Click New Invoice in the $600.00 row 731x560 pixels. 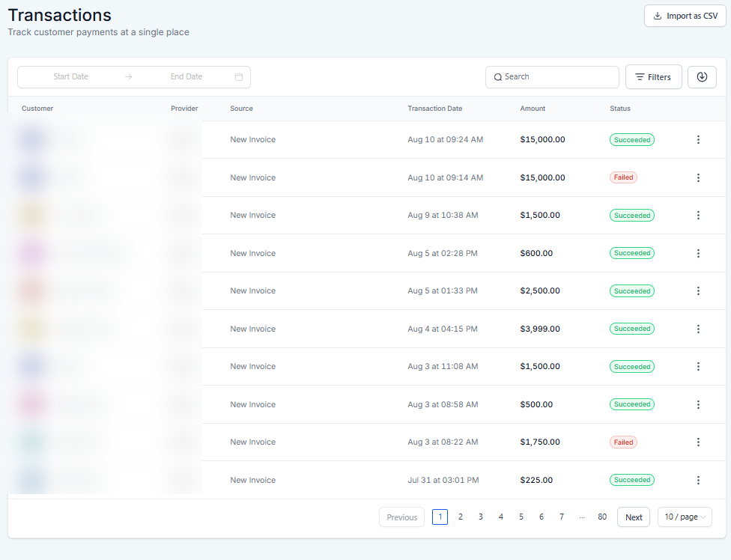click(252, 254)
